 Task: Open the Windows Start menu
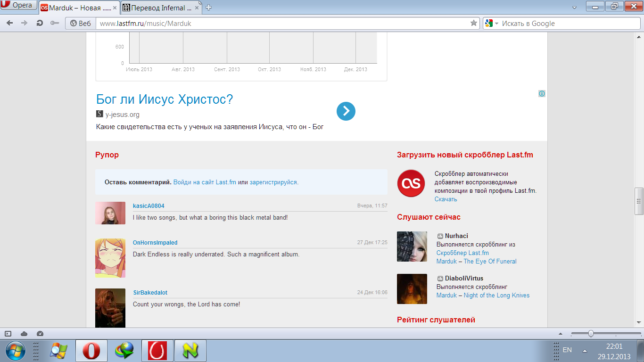16,350
